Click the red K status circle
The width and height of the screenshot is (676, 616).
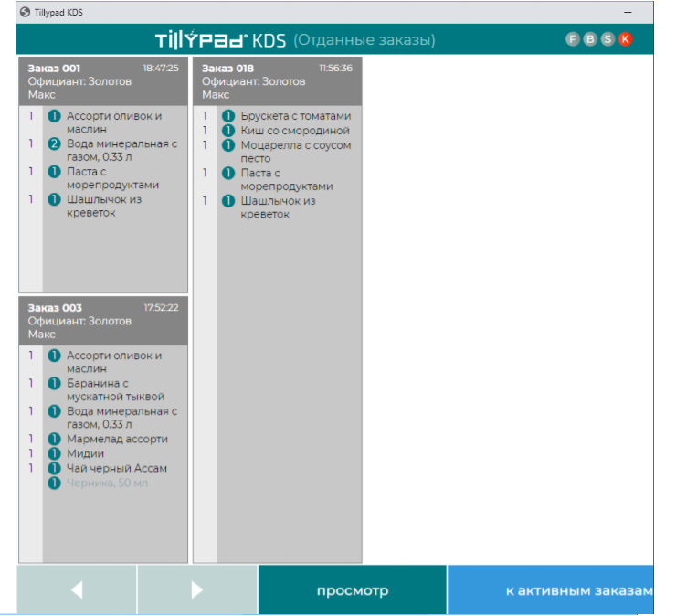[625, 39]
